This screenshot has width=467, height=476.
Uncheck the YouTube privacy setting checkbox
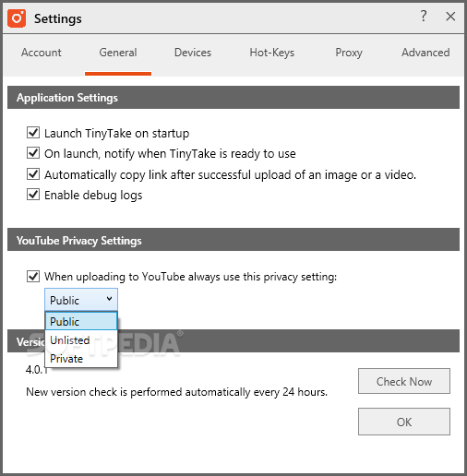pos(33,276)
